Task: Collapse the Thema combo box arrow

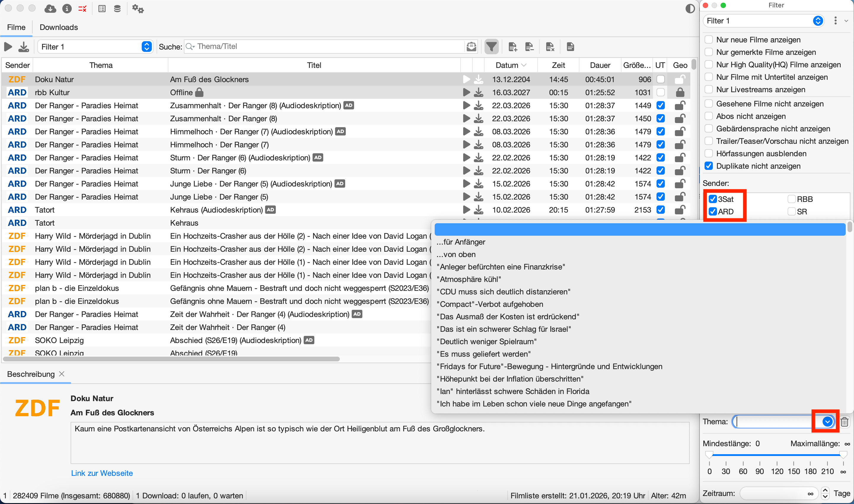Action: pyautogui.click(x=827, y=422)
